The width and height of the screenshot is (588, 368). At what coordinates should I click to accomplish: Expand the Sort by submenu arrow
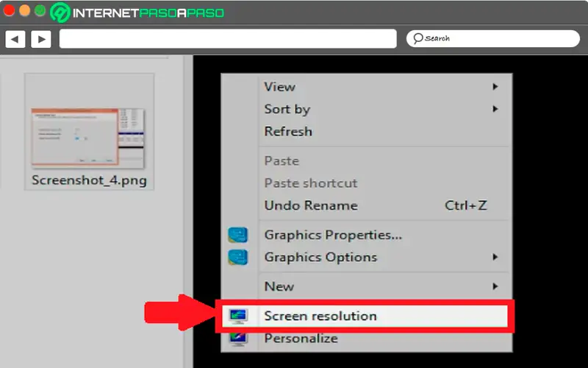495,109
